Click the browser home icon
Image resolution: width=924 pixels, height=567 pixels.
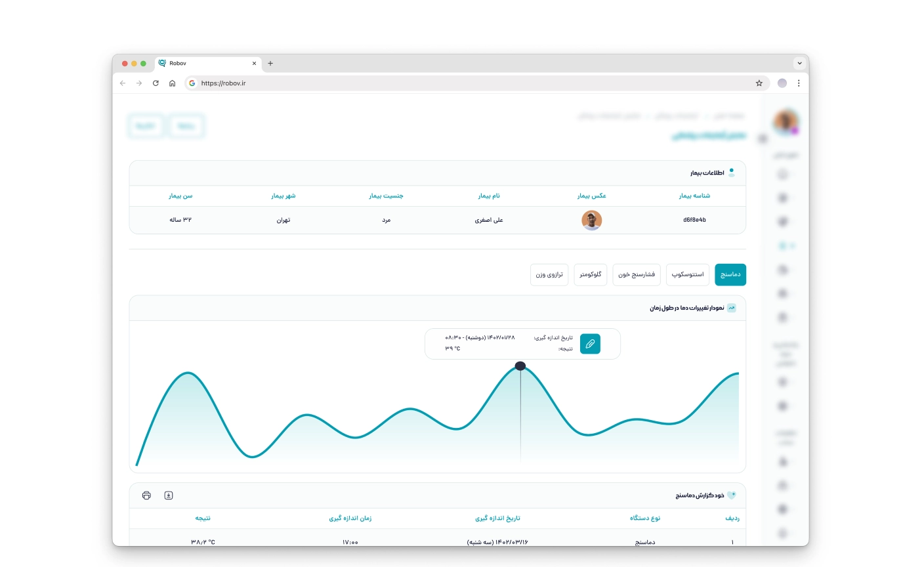click(171, 83)
